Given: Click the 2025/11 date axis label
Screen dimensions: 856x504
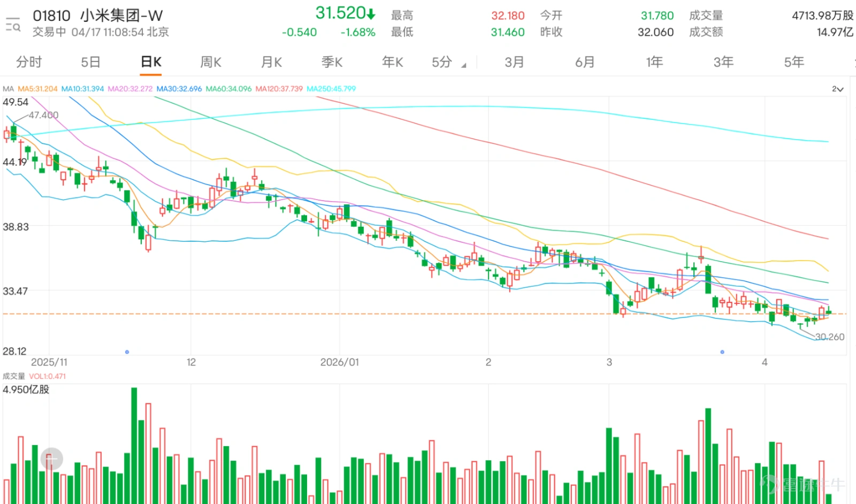Looking at the screenshot, I should (x=49, y=362).
